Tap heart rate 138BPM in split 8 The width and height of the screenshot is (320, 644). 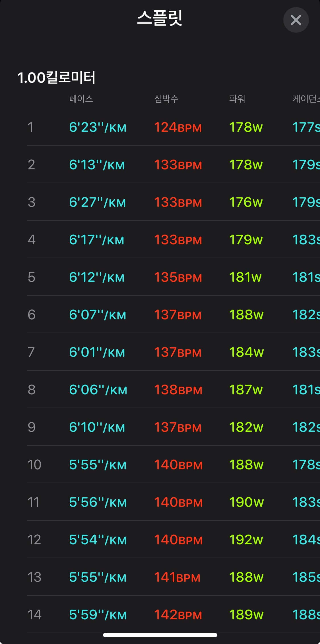(x=178, y=390)
